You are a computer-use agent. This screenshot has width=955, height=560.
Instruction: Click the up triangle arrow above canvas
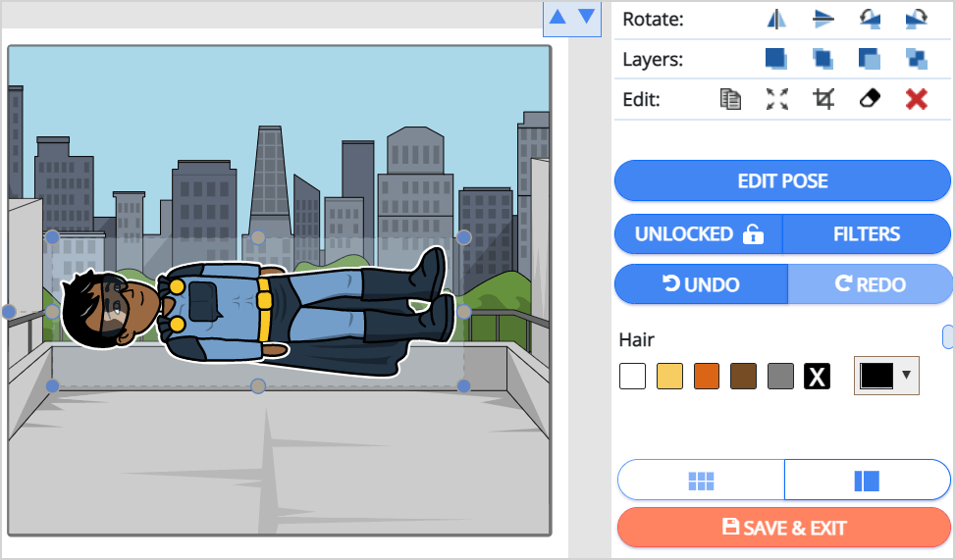pos(557,17)
